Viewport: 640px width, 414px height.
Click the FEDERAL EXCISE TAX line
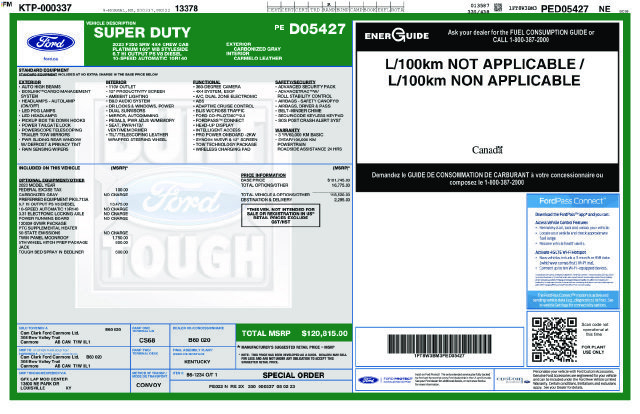(73, 190)
